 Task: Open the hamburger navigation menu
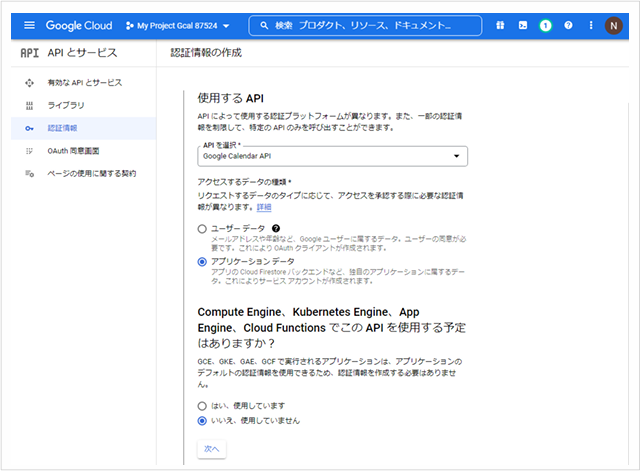point(29,25)
